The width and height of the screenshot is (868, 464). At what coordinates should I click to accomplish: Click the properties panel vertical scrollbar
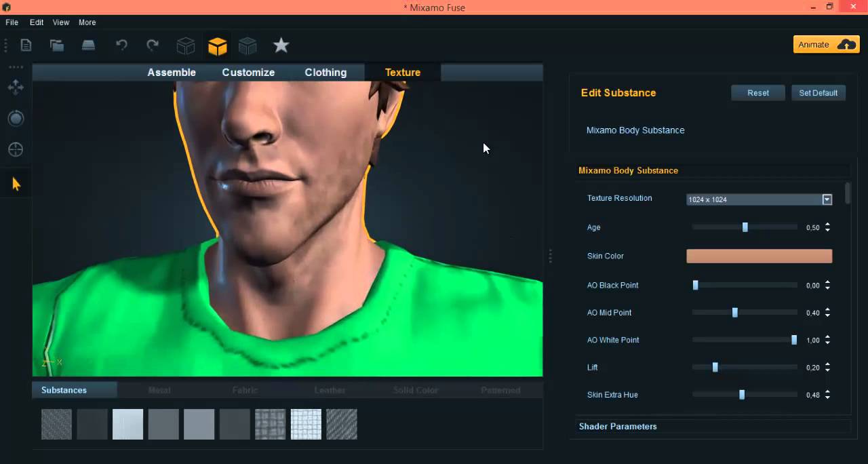pos(848,193)
